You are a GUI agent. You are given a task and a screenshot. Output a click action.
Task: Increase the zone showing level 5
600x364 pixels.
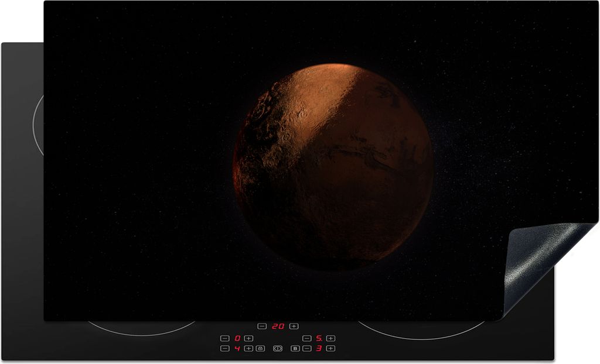[x=331, y=338]
